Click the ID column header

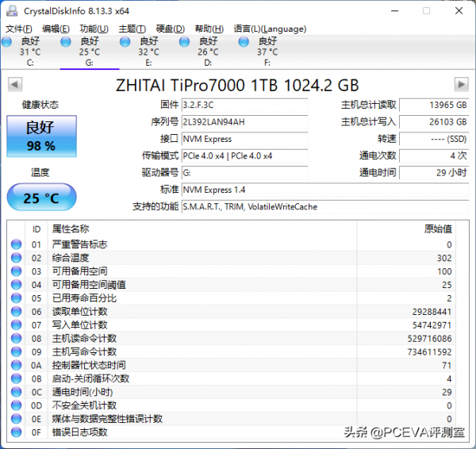click(36, 229)
